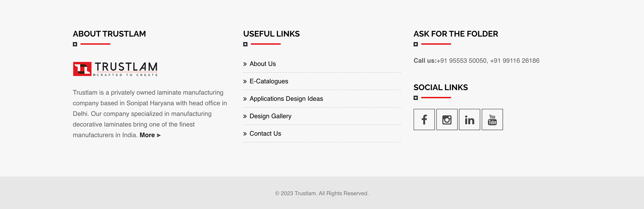Click the Trustlam logo image

point(115,69)
